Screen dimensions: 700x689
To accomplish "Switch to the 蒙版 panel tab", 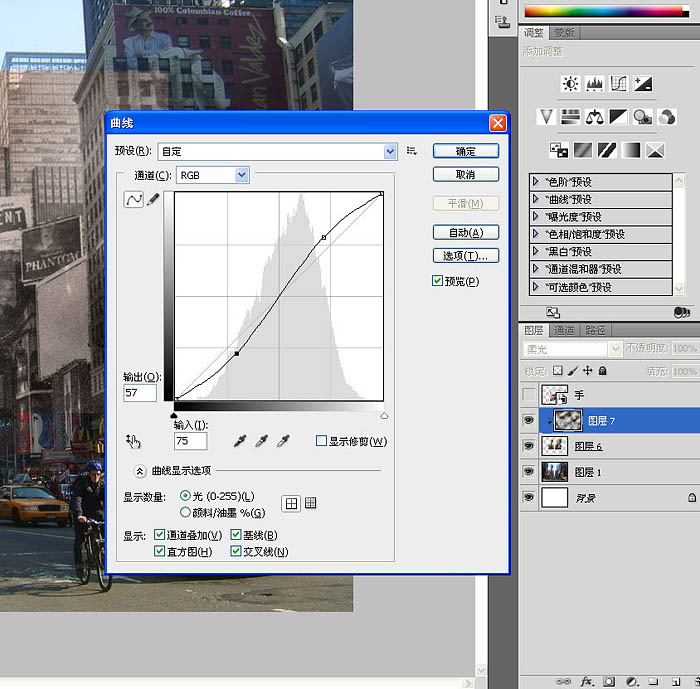I will click(565, 33).
